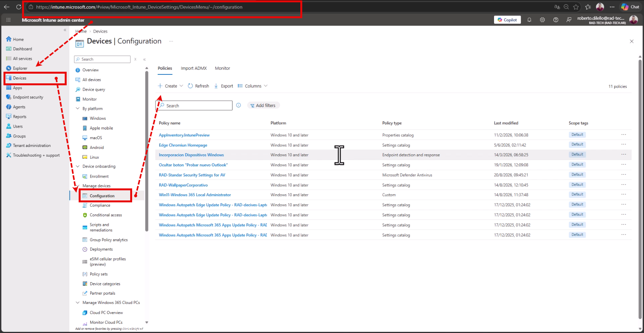This screenshot has width=644, height=333.
Task: Click Add filters button
Action: tap(263, 105)
